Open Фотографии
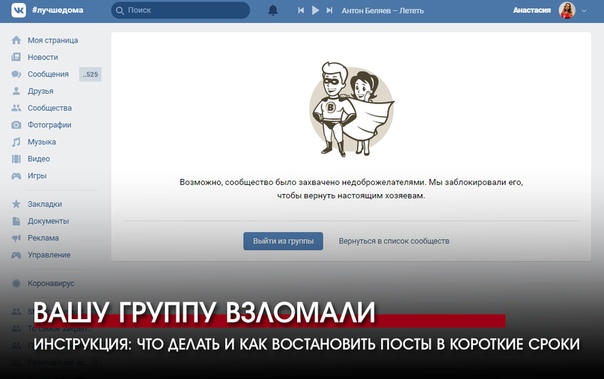Viewport: 604px width, 379px height. (x=49, y=125)
